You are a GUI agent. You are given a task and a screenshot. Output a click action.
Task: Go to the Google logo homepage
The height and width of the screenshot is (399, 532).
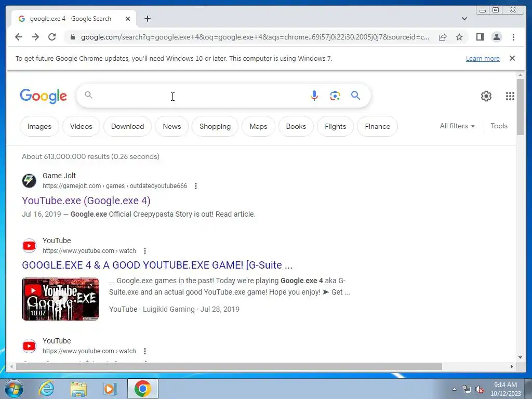[44, 96]
